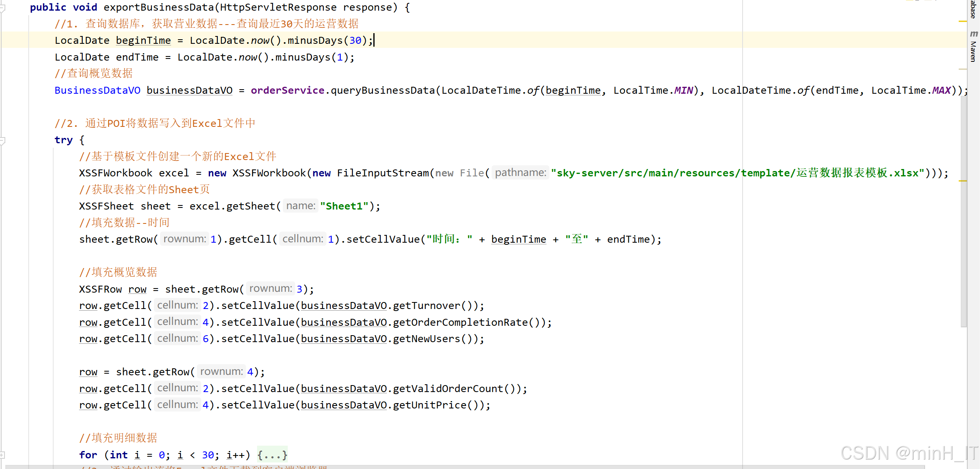Image resolution: width=980 pixels, height=469 pixels.
Task: Collapse the try block fold marker
Action: (2, 141)
